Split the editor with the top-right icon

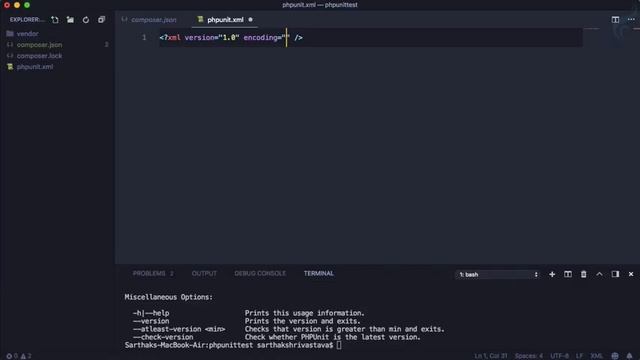615,20
